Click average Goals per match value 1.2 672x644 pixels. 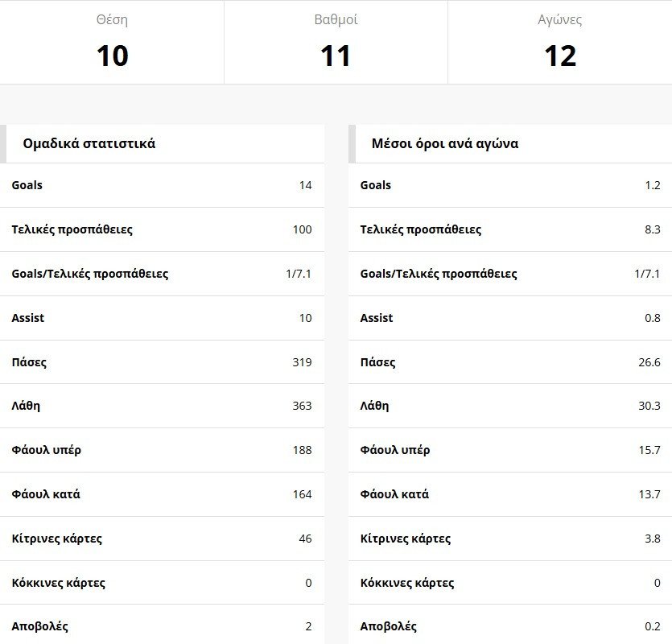pyautogui.click(x=652, y=185)
